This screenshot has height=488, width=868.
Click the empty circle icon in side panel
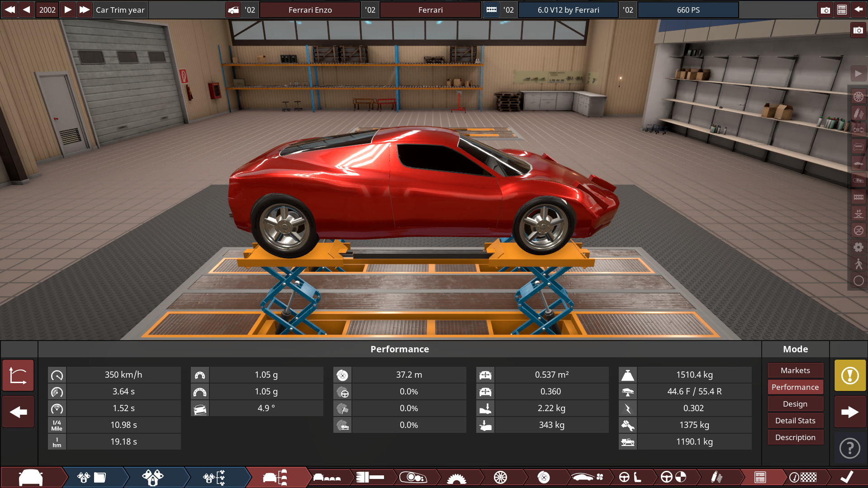[858, 281]
